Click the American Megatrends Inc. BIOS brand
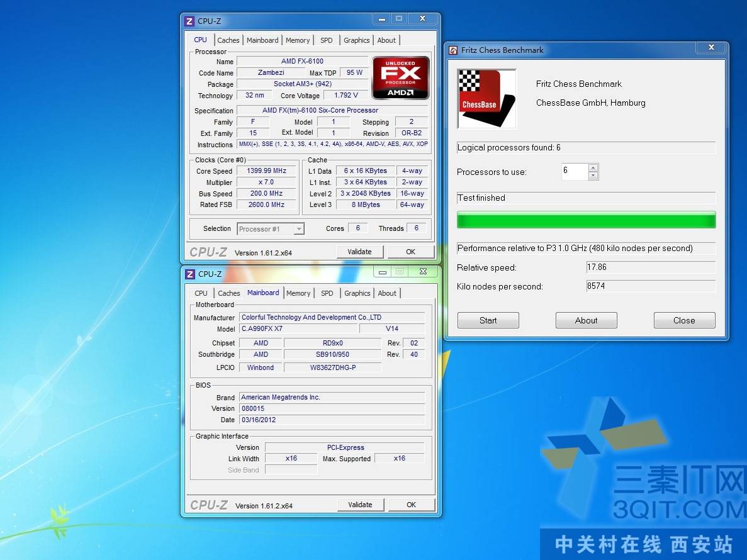This screenshot has height=560, width=747. 332,398
